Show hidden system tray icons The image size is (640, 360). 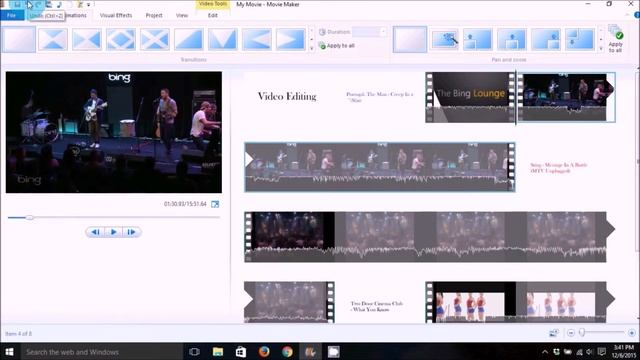pyautogui.click(x=545, y=352)
